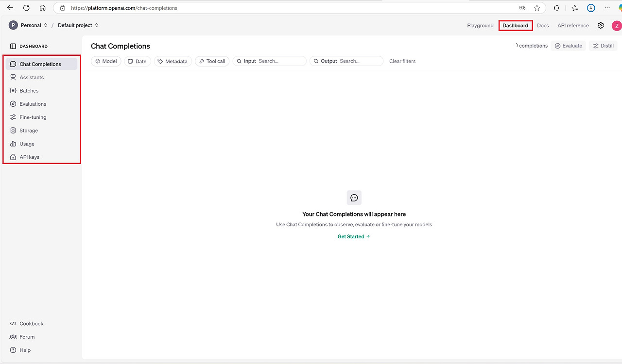622x364 pixels.
Task: Select Chat Completions in the sidebar
Action: [41, 64]
